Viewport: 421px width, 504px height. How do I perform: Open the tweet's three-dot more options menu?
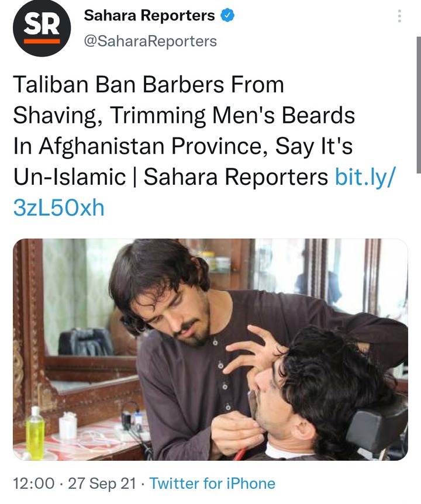(x=399, y=16)
